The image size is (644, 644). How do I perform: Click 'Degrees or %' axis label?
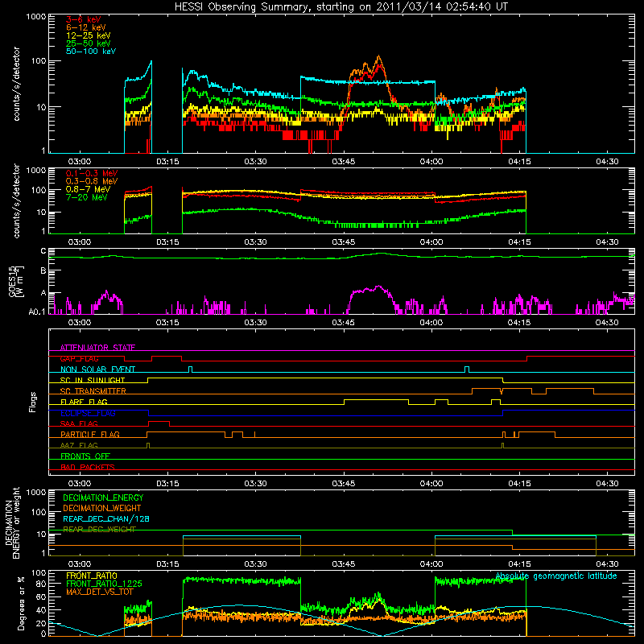pos(21,603)
